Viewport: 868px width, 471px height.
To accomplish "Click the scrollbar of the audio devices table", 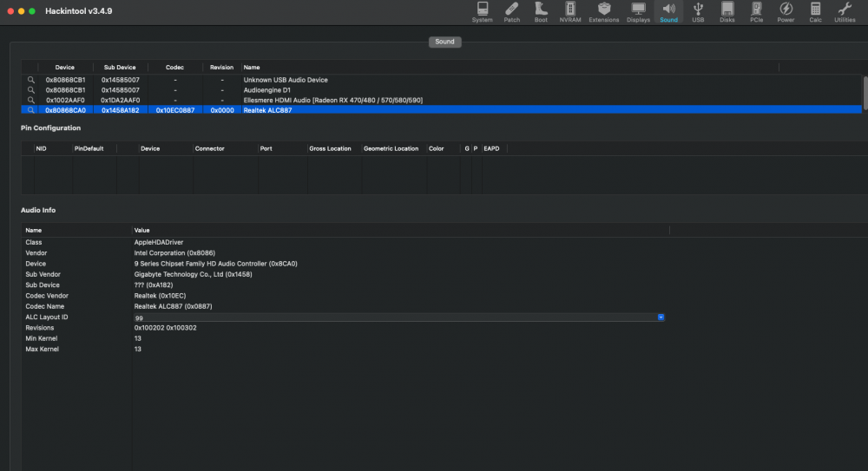I will 865,93.
